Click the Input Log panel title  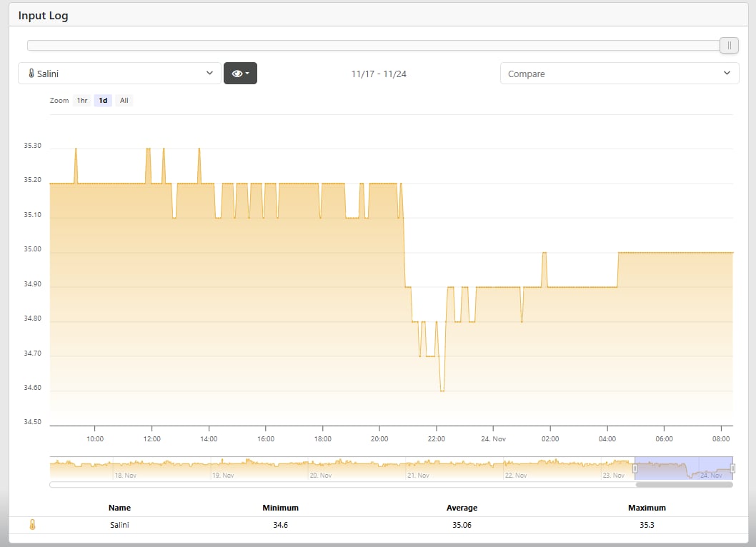44,15
